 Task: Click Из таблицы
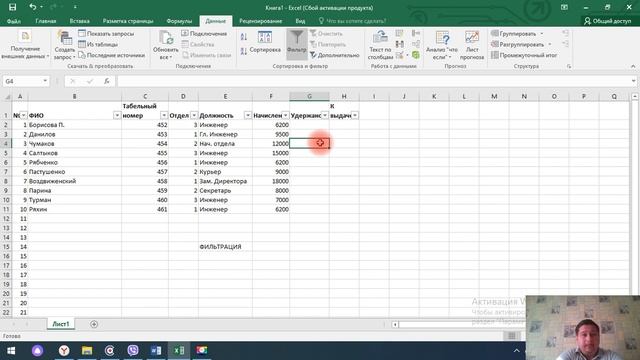click(98, 44)
